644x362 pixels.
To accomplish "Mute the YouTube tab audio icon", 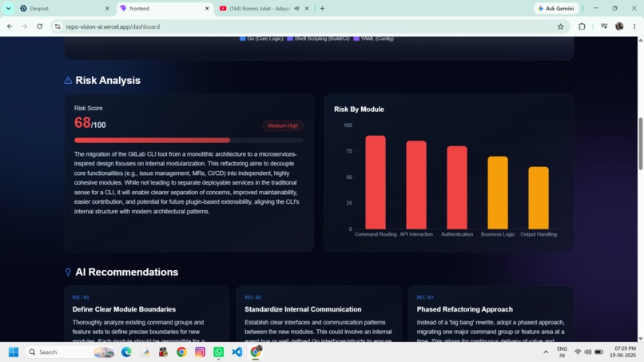I will (296, 8).
